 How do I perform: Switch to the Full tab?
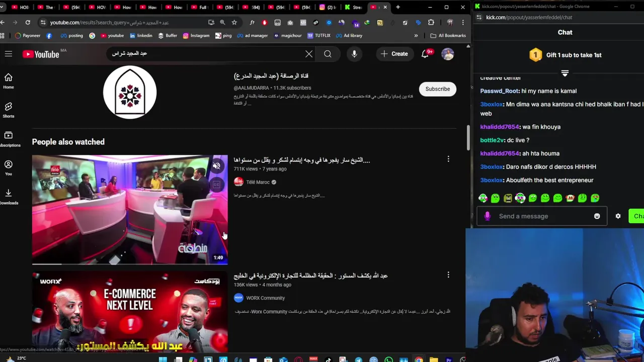(x=201, y=7)
